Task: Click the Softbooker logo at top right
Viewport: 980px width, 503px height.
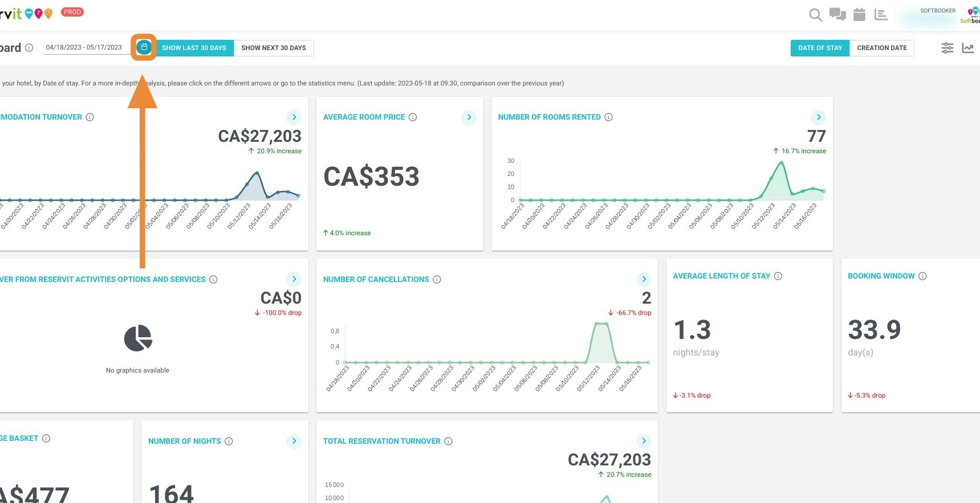Action: click(970, 15)
